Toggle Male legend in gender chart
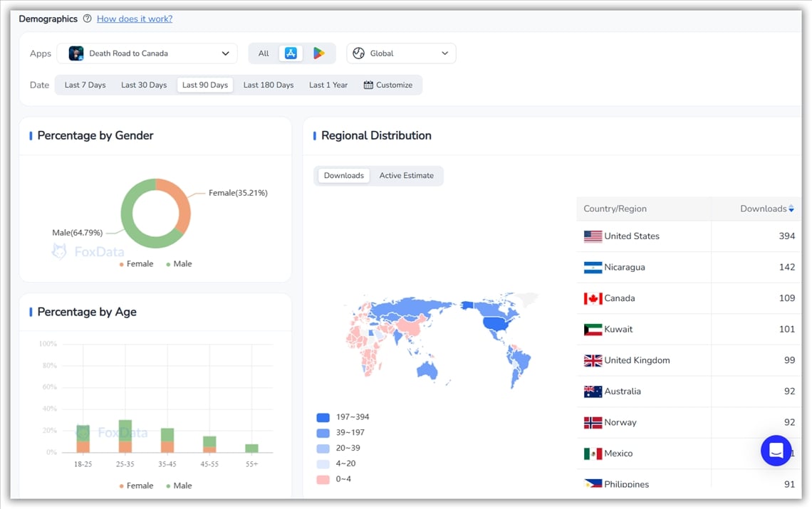This screenshot has width=812, height=509. pos(178,264)
